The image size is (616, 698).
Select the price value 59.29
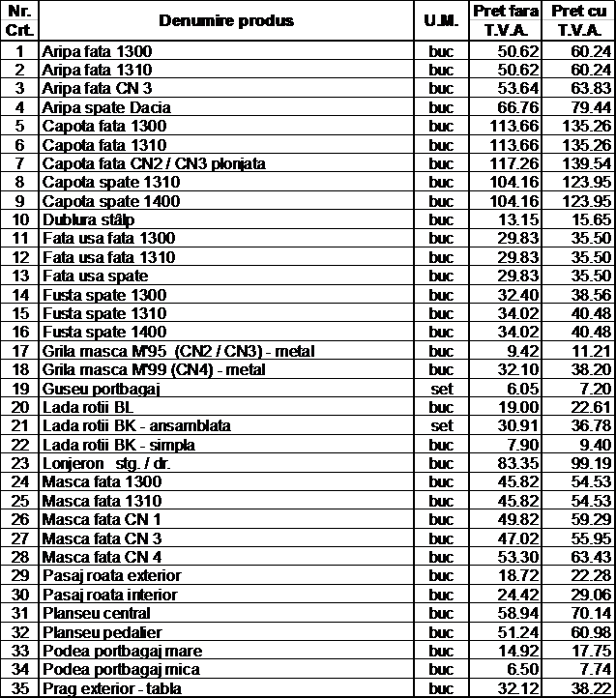[x=591, y=519]
